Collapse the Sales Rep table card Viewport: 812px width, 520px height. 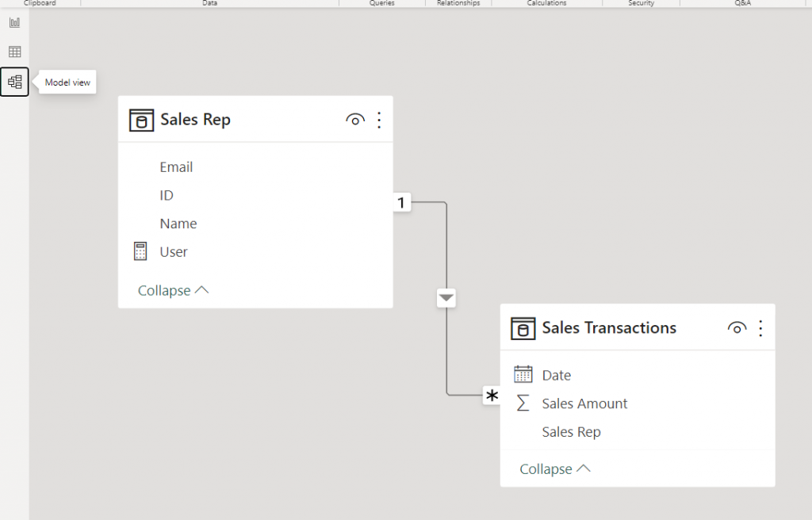click(173, 290)
